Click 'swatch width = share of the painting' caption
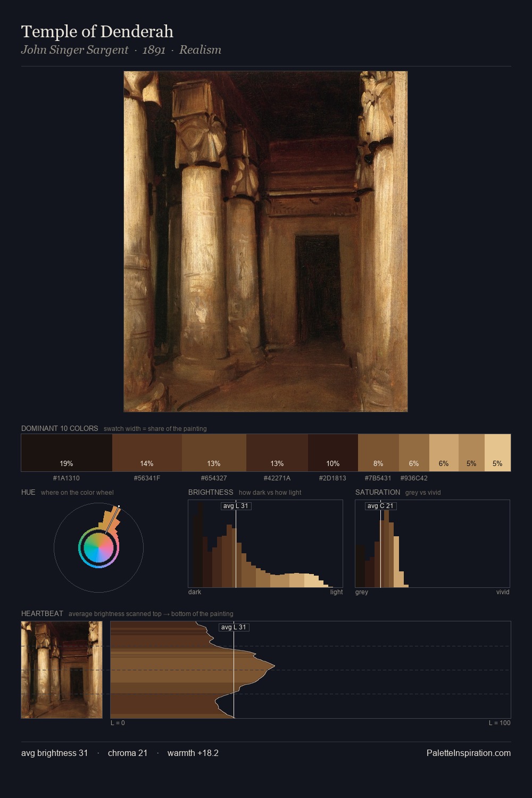The height and width of the screenshot is (798, 532). 155,429
